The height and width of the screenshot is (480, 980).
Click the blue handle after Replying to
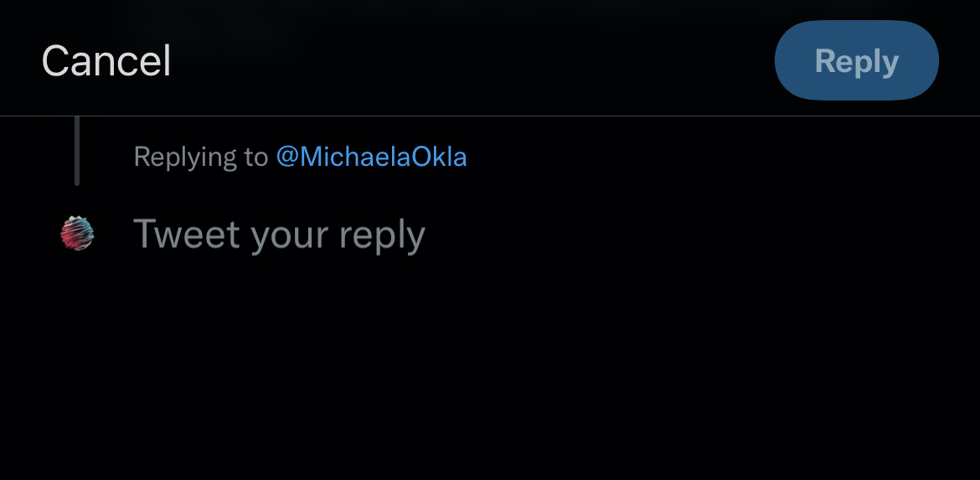pyautogui.click(x=371, y=157)
